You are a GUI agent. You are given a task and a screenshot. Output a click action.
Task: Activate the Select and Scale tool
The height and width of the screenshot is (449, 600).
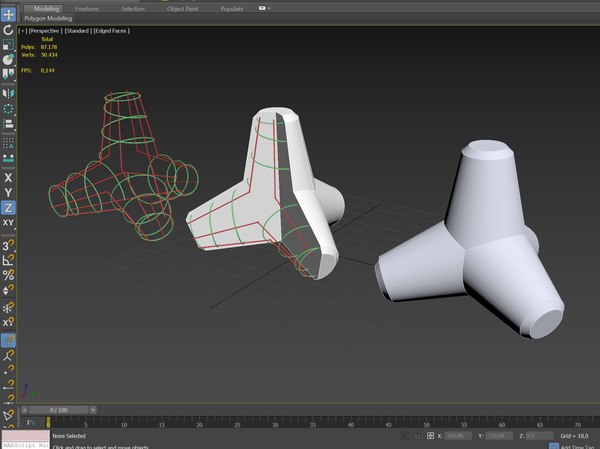click(x=8, y=45)
